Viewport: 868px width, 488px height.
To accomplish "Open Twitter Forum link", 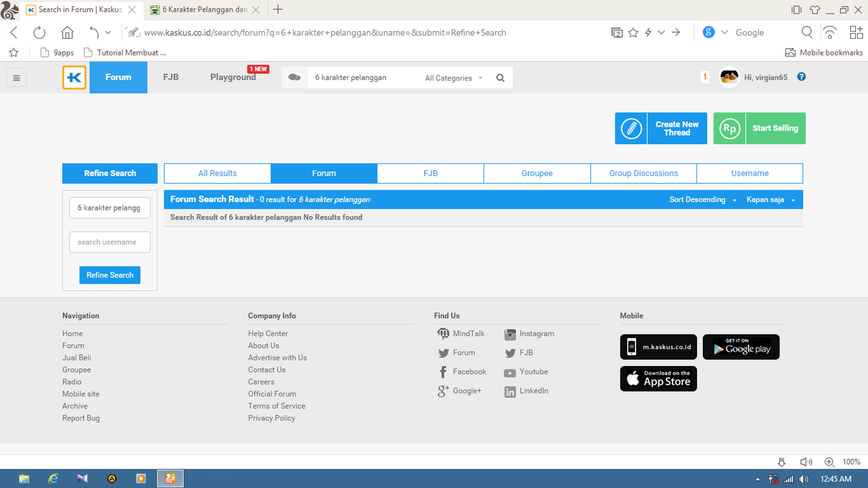I will (456, 352).
